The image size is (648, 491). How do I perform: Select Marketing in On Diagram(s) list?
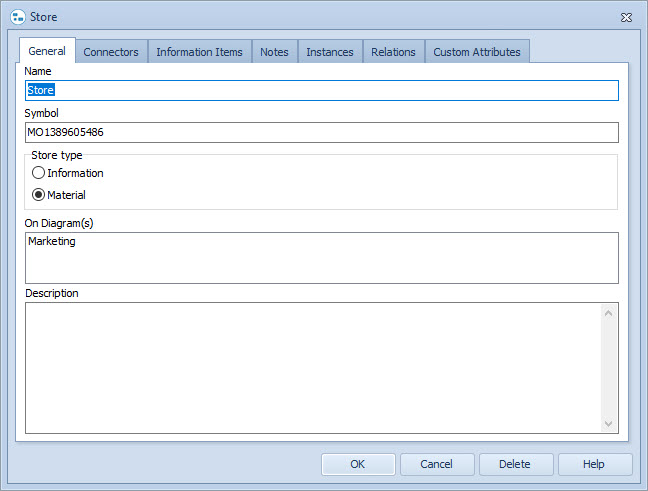[52, 241]
